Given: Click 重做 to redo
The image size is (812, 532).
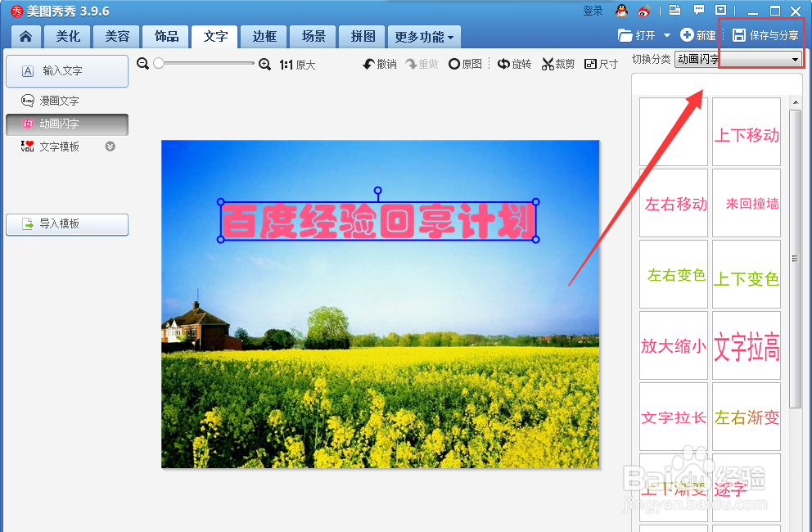Looking at the screenshot, I should (x=422, y=64).
